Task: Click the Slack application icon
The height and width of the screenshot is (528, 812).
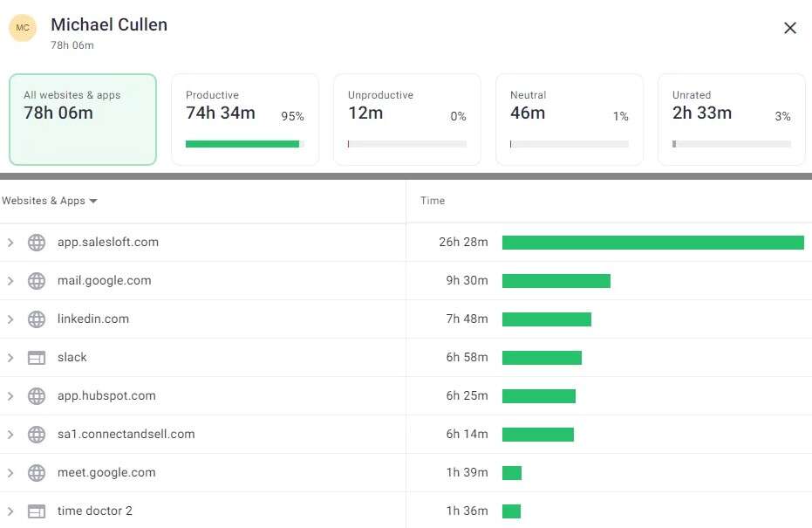Action: pos(37,357)
